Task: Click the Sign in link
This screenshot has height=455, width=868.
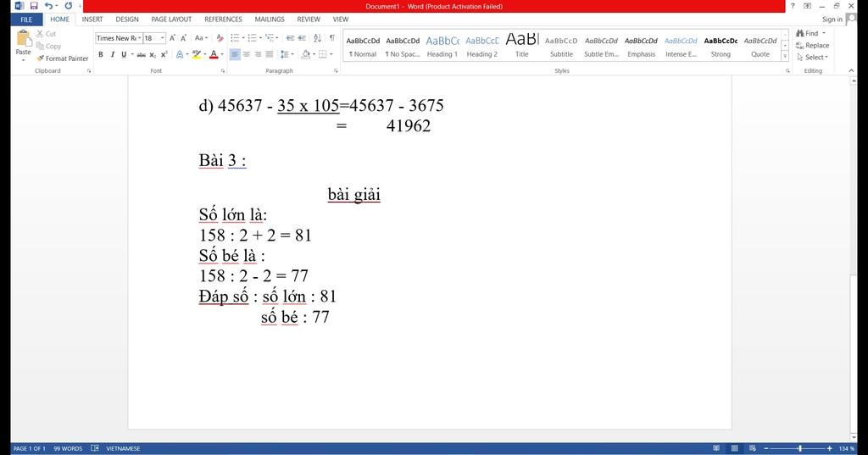Action: pyautogui.click(x=832, y=19)
